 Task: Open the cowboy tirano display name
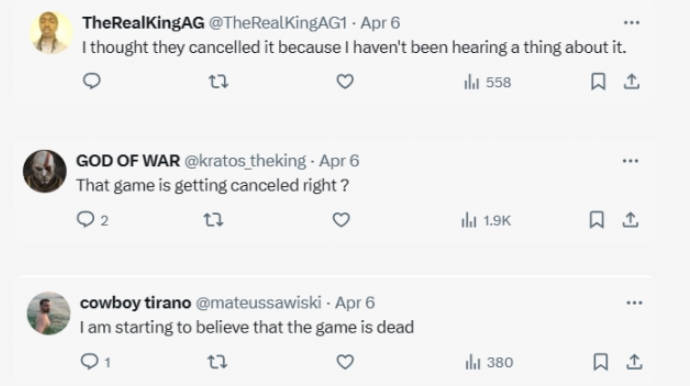(x=136, y=302)
